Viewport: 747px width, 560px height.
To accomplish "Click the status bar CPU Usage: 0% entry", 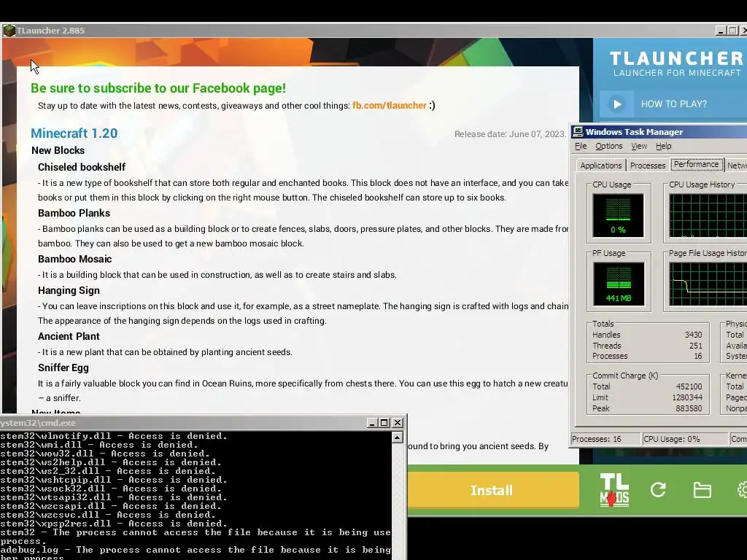I will [684, 439].
